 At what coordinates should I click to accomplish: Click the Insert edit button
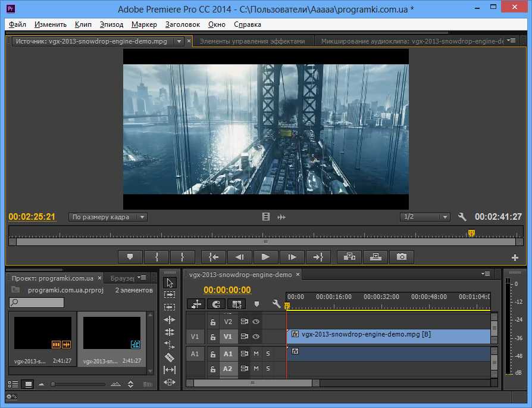[349, 257]
